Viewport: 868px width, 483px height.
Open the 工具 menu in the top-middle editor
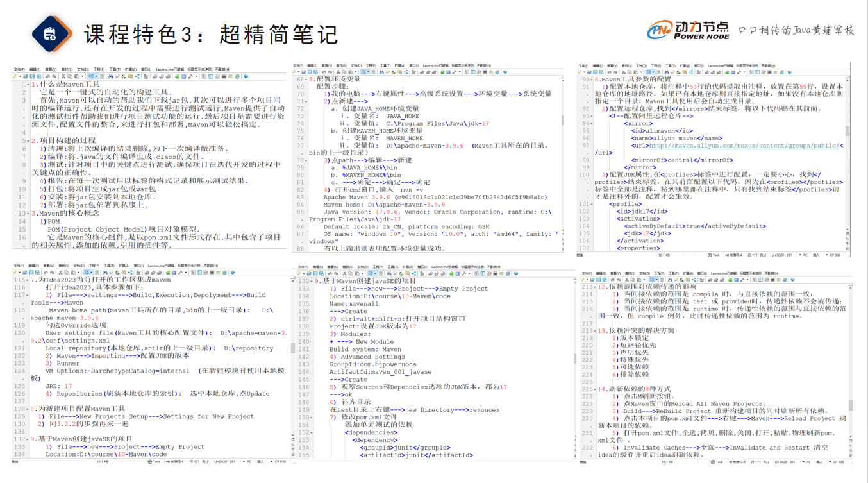pyautogui.click(x=385, y=65)
